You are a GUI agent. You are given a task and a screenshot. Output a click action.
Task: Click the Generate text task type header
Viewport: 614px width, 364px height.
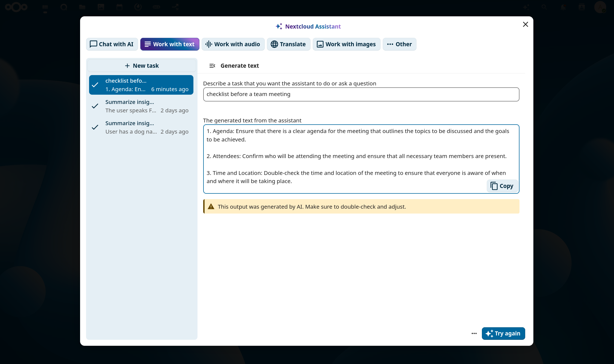coord(239,66)
